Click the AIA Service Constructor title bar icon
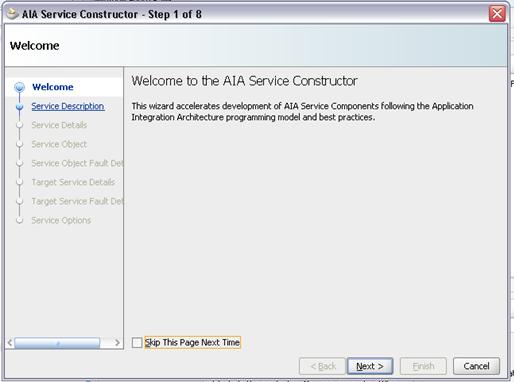Screen dimensions: 514x382 coord(12,14)
